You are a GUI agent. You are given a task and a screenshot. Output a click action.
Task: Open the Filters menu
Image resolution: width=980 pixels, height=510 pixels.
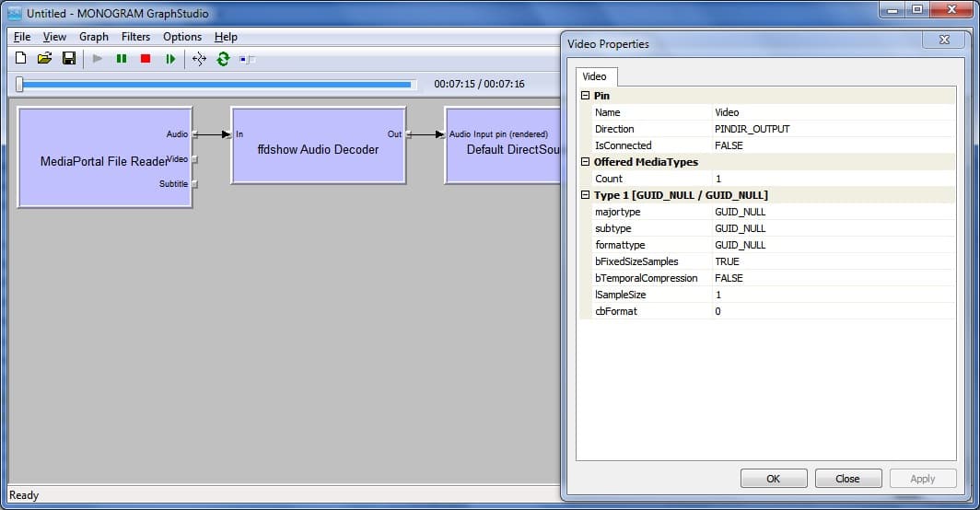[135, 37]
